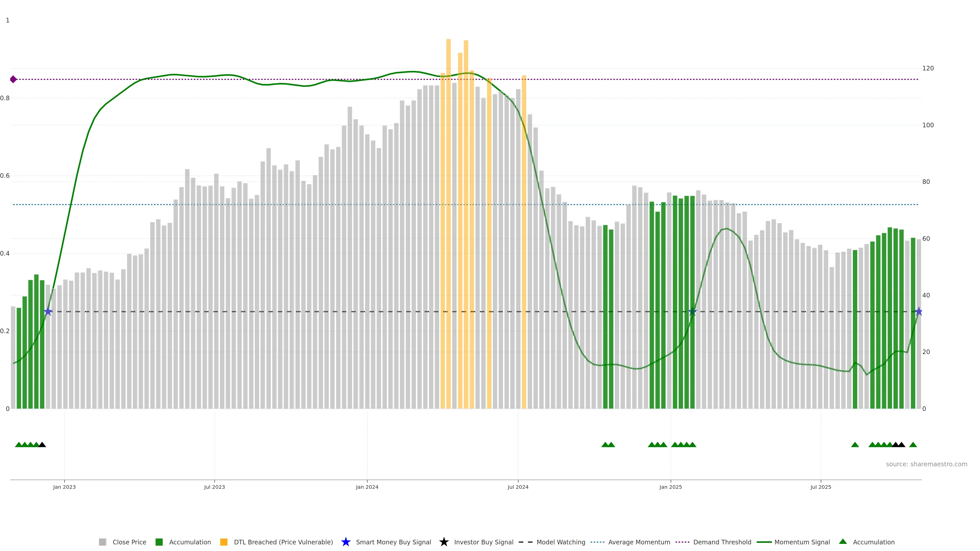Click the orange DTL Breached legend color swatch
980x551 pixels.
(224, 542)
